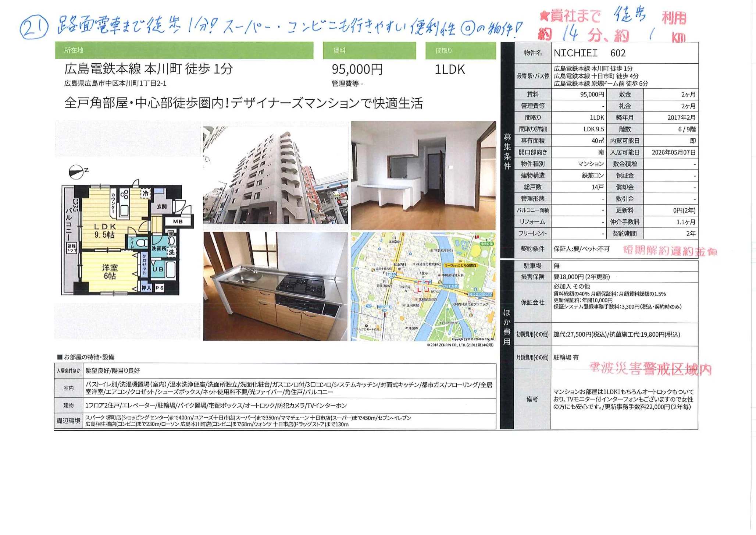Open the living room interior photo
This screenshot has height=535, width=756.
(x=423, y=175)
